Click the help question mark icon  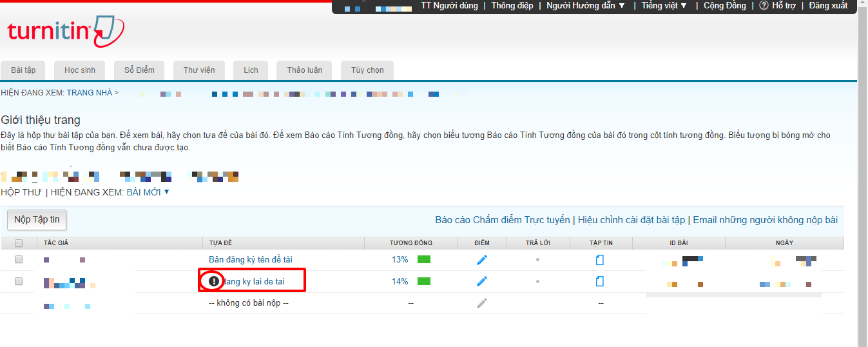(x=764, y=6)
